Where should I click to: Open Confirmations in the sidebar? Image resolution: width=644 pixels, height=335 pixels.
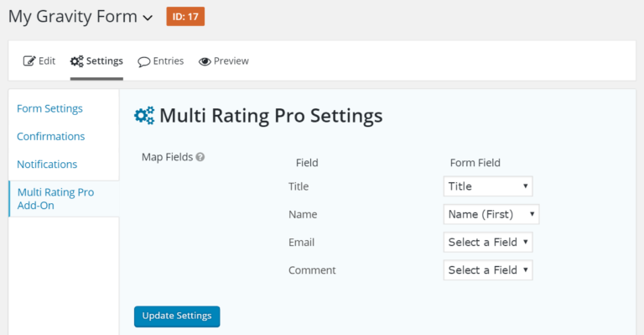pos(51,137)
